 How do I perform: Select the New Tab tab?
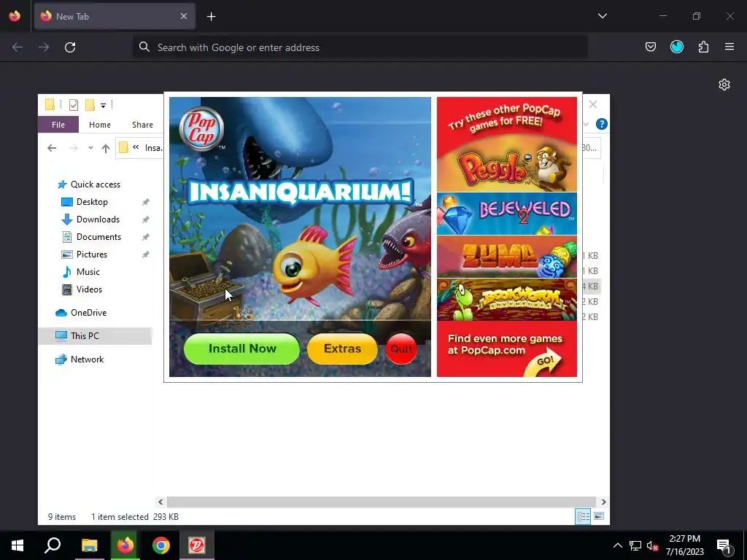click(115, 16)
